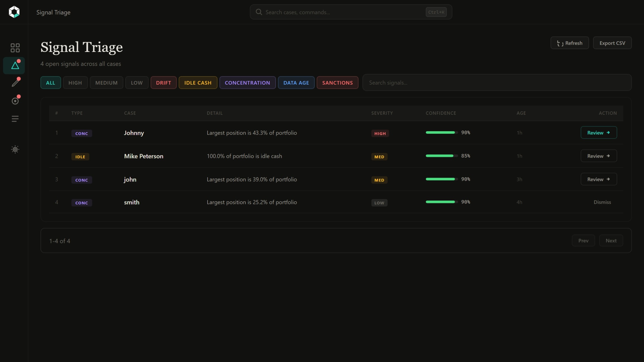Open the target circle sidebar icon
The image size is (644, 362).
[15, 101]
